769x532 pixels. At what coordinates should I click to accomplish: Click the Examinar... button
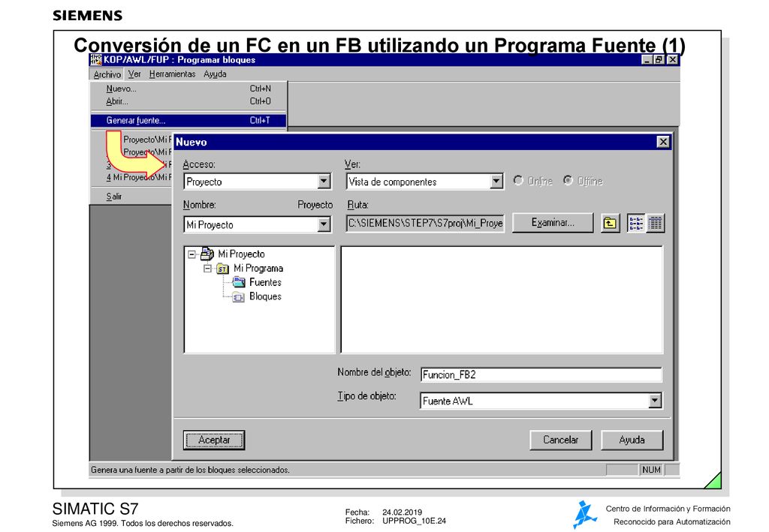(x=553, y=223)
